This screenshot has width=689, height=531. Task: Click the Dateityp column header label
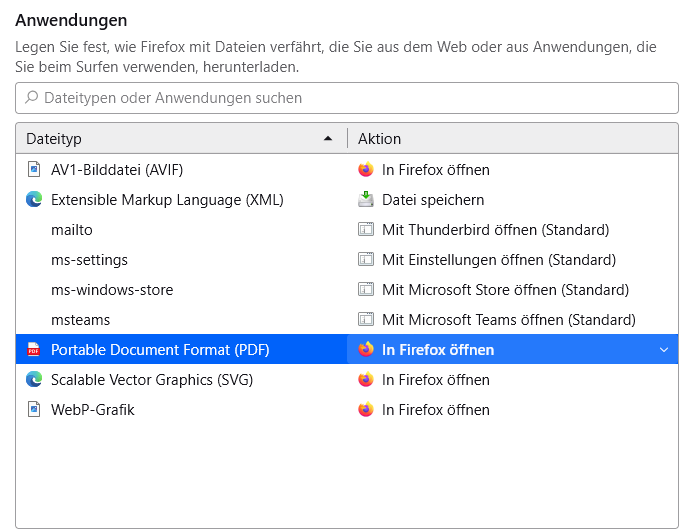pyautogui.click(x=54, y=139)
